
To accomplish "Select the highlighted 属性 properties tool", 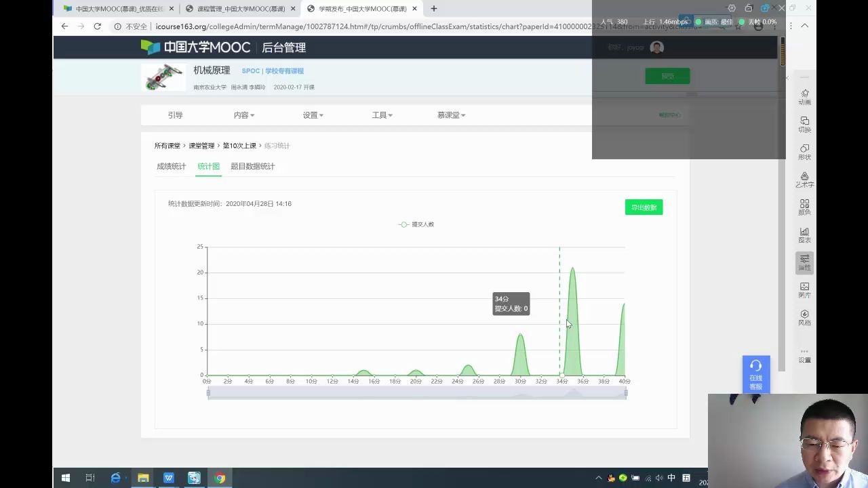I will click(x=804, y=263).
